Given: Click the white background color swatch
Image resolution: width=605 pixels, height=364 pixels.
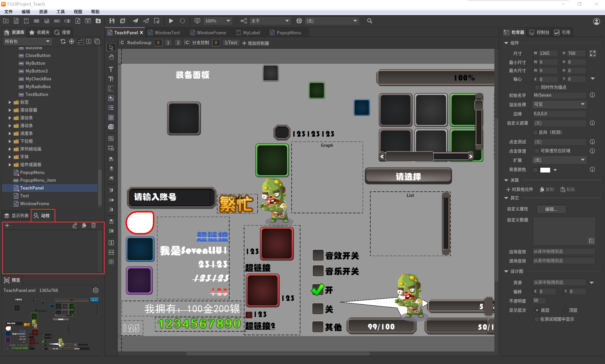Looking at the screenshot, I should coord(545,170).
